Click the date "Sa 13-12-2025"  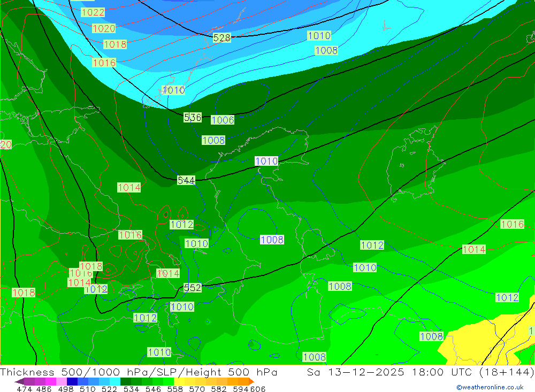coord(356,372)
